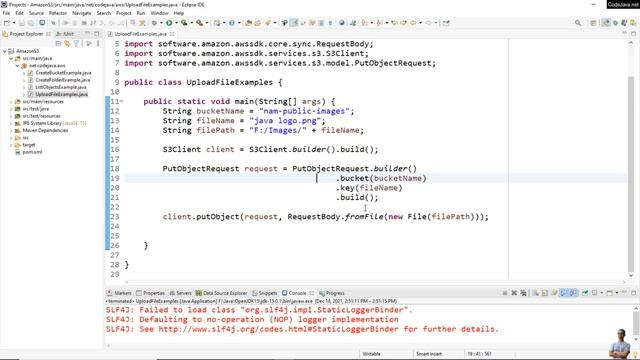Open dropdown arrow beside Debug icon
Image resolution: width=640 pixels, height=360 pixels.
click(161, 23)
